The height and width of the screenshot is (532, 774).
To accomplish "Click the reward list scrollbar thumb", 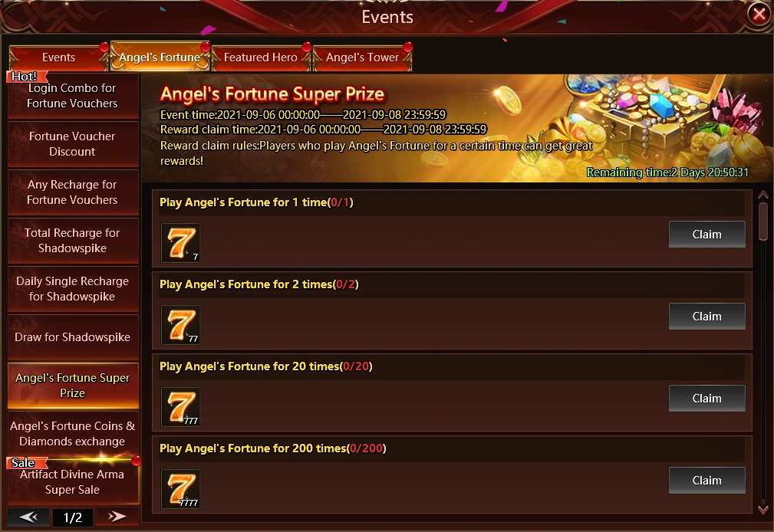I will [763, 221].
